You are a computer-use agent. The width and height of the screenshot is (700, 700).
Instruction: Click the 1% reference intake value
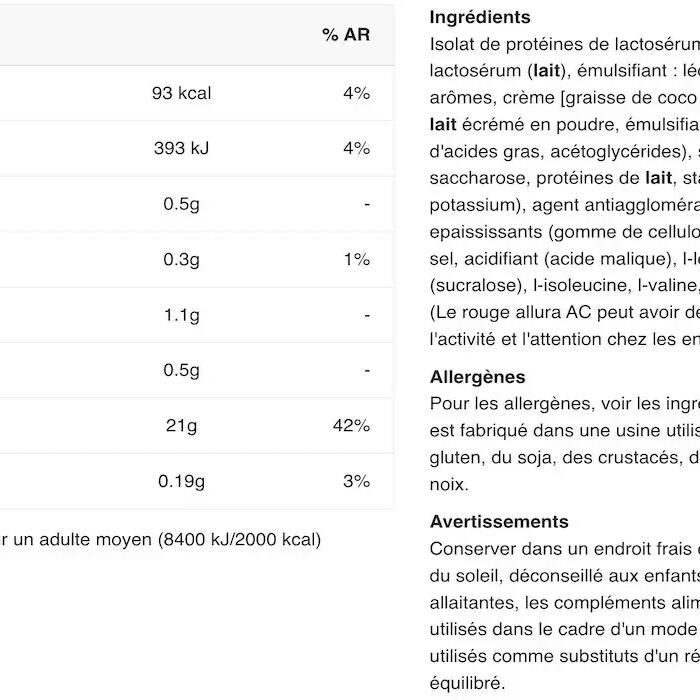coord(357,259)
